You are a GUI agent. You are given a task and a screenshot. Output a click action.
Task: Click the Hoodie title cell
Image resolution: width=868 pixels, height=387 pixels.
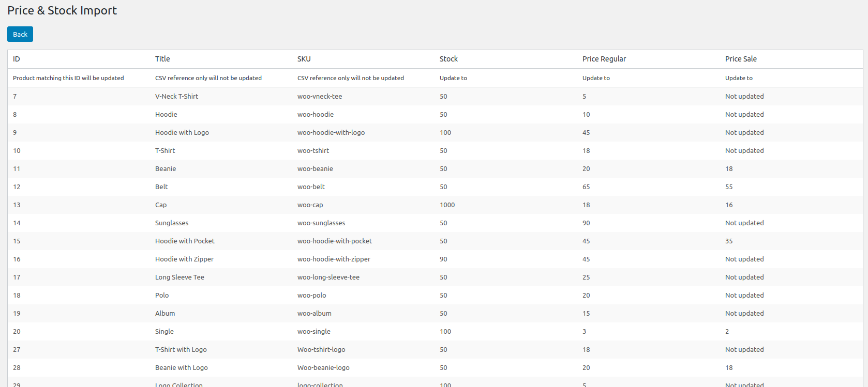pyautogui.click(x=166, y=114)
